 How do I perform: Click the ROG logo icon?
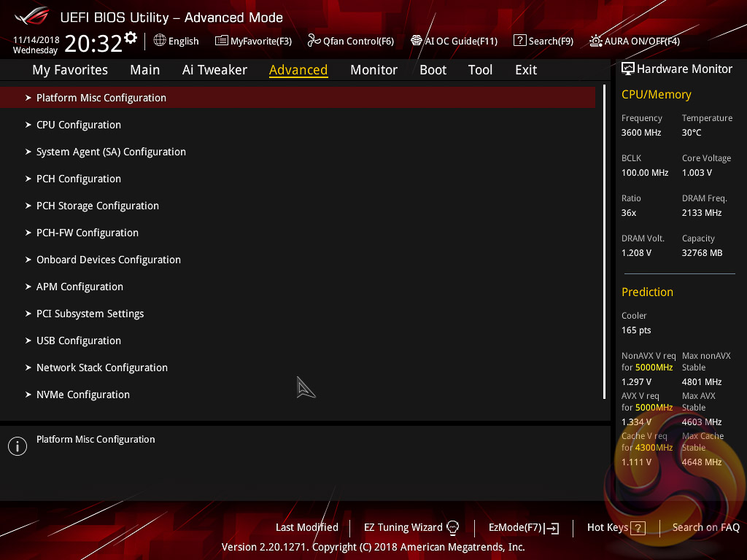click(x=32, y=16)
